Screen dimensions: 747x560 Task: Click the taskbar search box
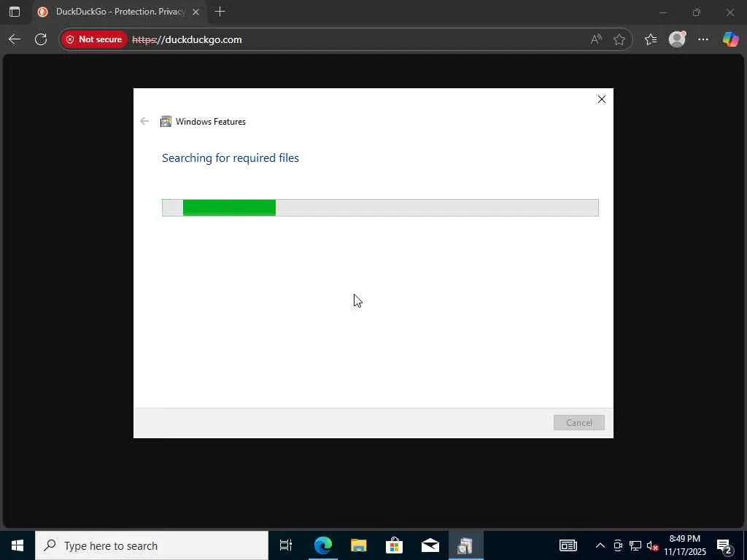click(x=152, y=545)
